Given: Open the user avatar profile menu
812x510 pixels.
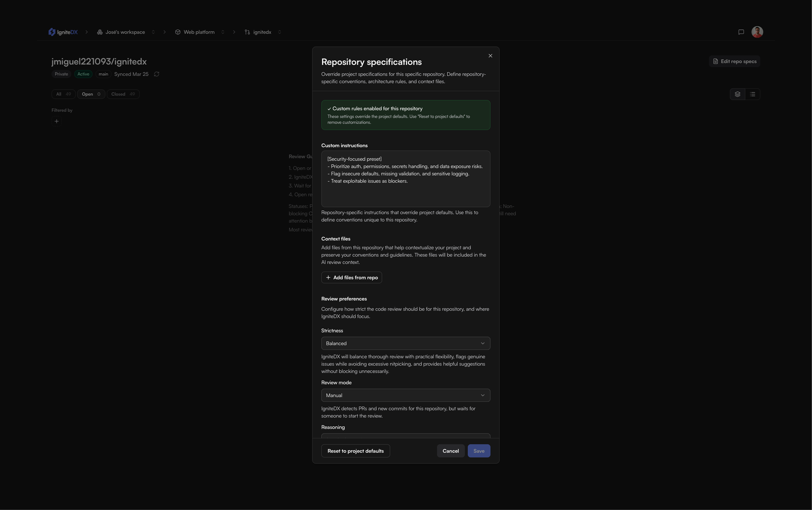Looking at the screenshot, I should point(757,32).
